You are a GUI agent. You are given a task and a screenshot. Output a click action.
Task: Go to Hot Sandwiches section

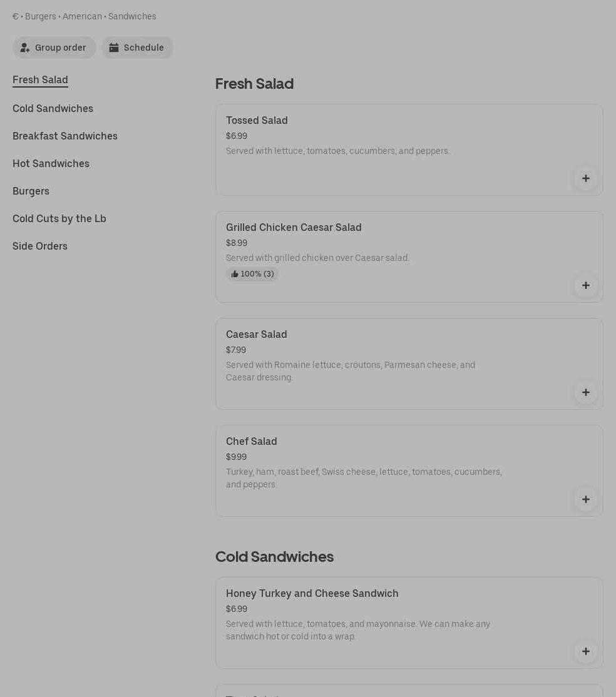coord(51,163)
